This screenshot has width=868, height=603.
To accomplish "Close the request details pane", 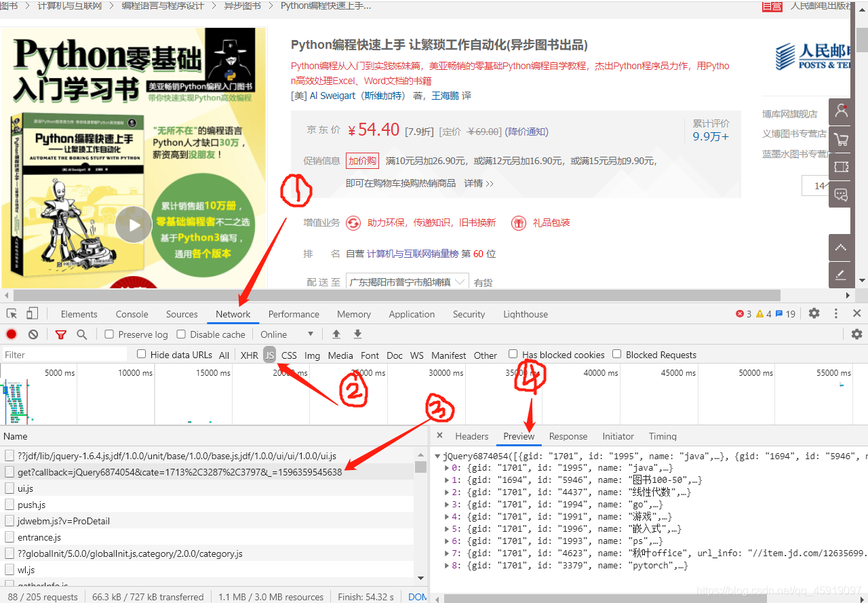I will (x=439, y=435).
